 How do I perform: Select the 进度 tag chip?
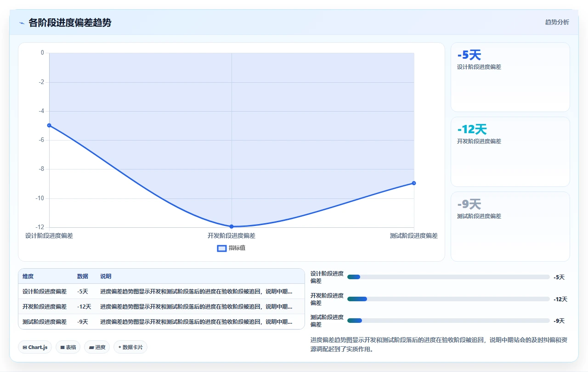97,347
